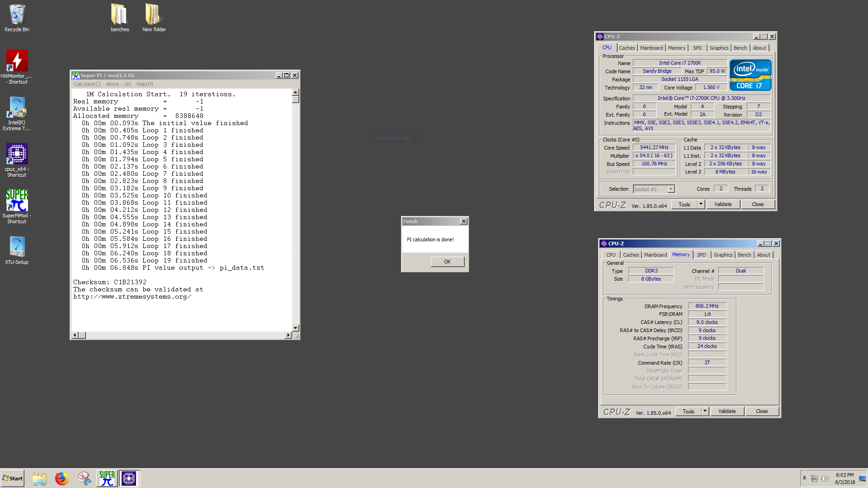The height and width of the screenshot is (488, 868).
Task: Click Validate in upper CPU-Z window
Action: coord(723,205)
